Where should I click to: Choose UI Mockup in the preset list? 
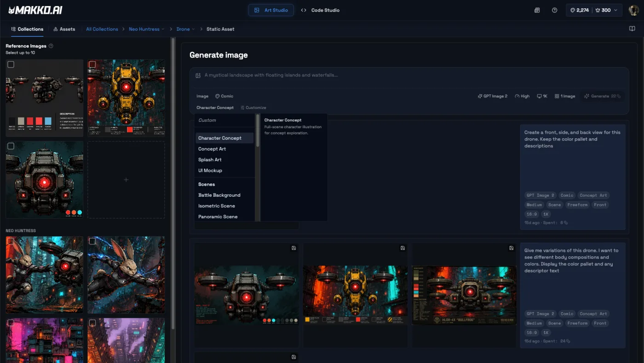pyautogui.click(x=224, y=170)
